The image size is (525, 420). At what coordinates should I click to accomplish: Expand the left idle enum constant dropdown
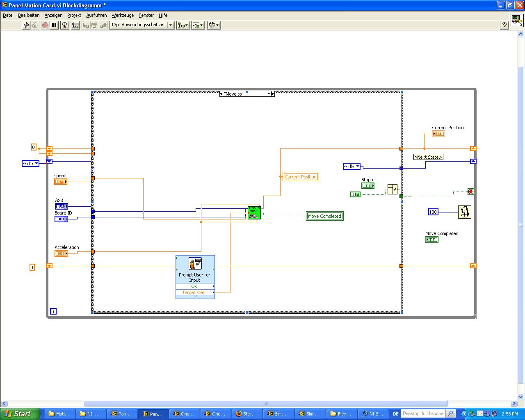(37, 164)
